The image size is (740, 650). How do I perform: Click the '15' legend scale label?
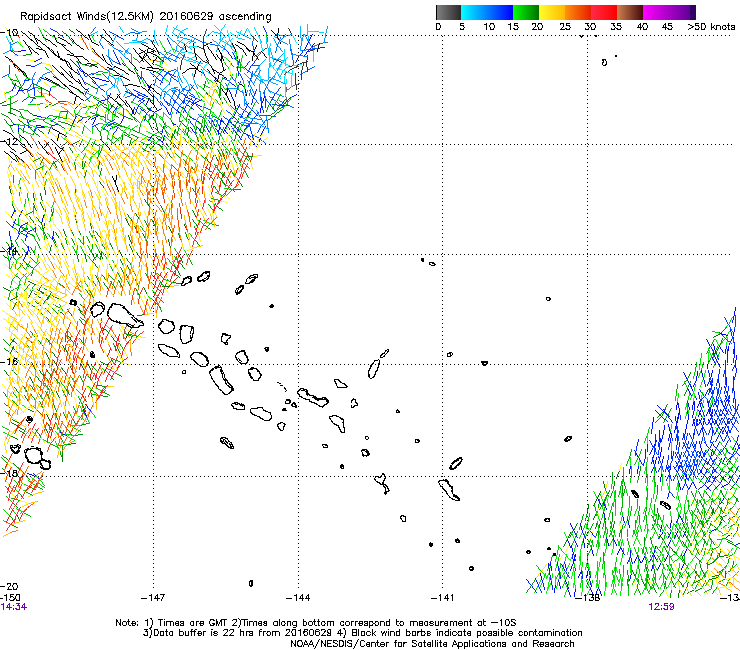point(513,27)
